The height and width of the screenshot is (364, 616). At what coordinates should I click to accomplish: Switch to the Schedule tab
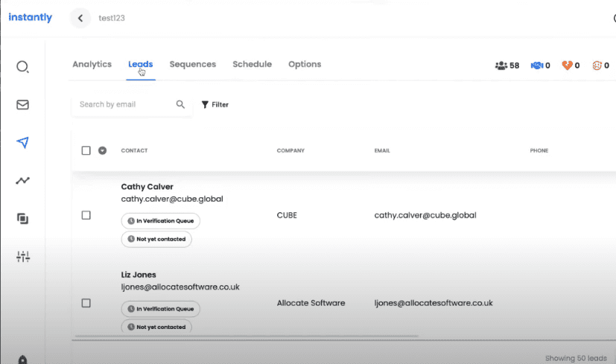[x=253, y=64]
